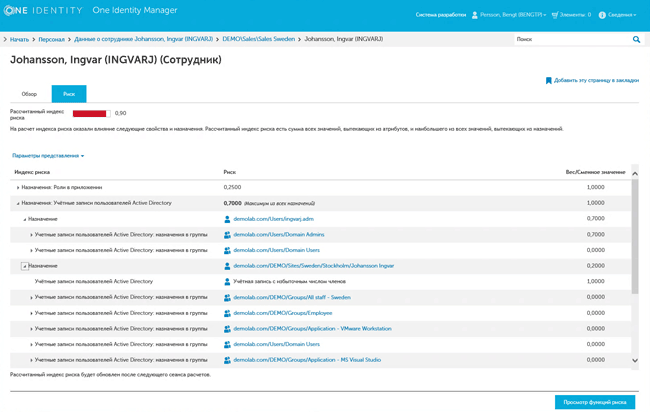
Task: Open the shopping cart Элементы icon
Action: coord(555,15)
